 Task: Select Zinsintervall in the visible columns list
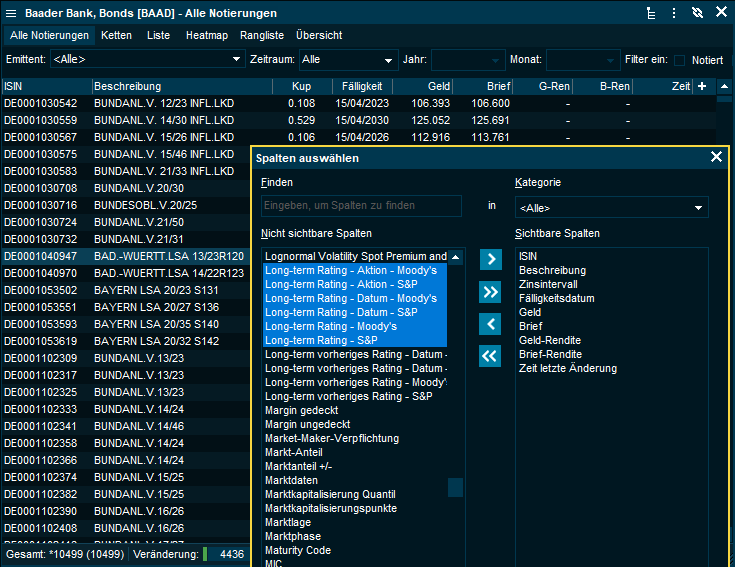coord(550,285)
